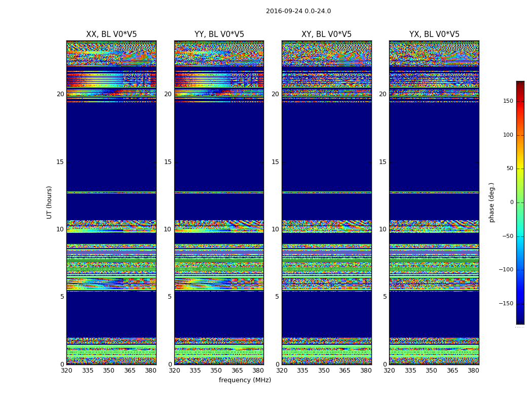
Task: Click the panel title YX, BL V0*V5
Action: click(x=434, y=34)
